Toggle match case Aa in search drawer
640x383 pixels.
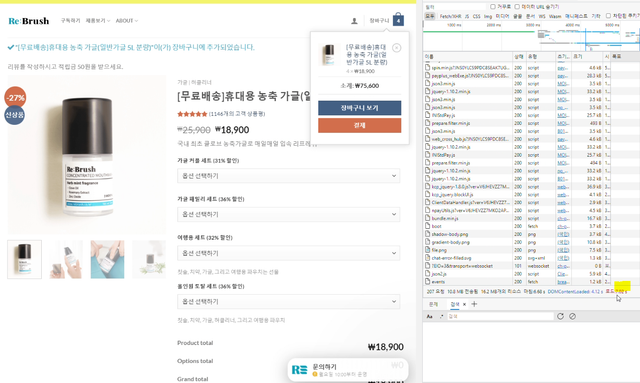pyautogui.click(x=429, y=316)
